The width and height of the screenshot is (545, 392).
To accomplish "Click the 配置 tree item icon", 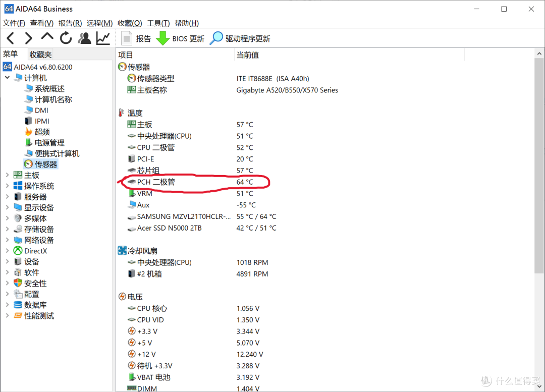I will (18, 294).
